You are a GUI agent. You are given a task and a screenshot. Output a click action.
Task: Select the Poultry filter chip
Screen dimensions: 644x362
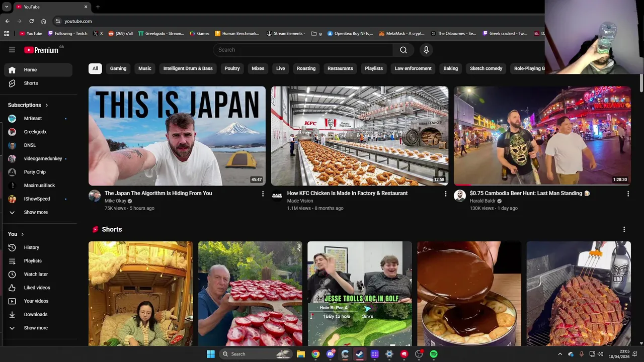232,68
